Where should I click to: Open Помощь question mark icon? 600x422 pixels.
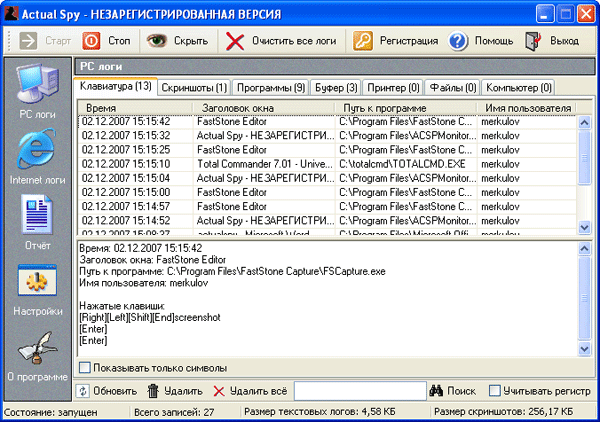pos(458,41)
